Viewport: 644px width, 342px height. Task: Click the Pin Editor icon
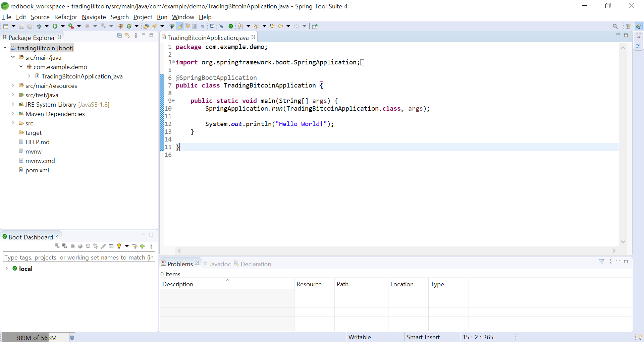click(x=315, y=26)
